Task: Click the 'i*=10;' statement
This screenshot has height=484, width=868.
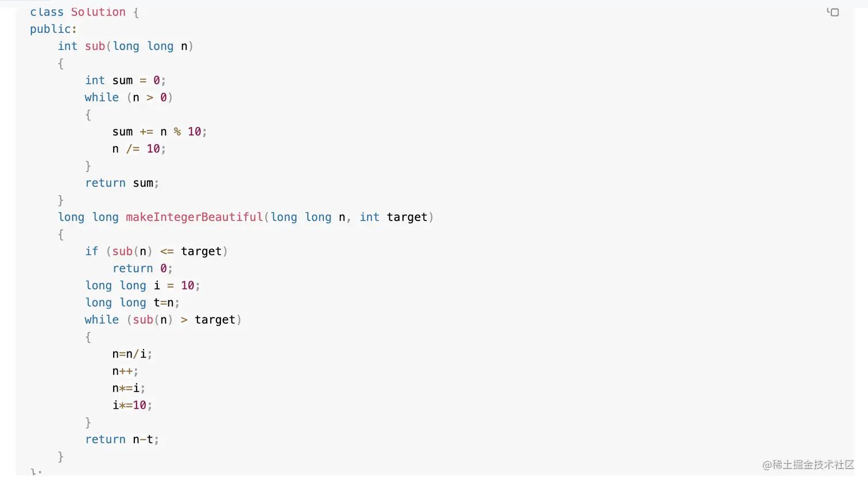Action: point(132,405)
